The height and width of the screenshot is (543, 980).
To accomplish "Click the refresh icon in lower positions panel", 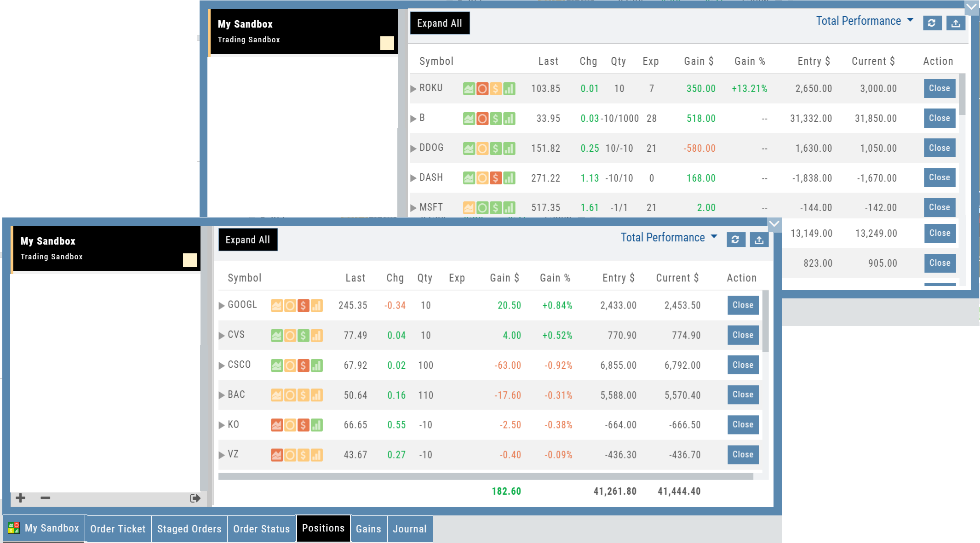I will tap(735, 240).
